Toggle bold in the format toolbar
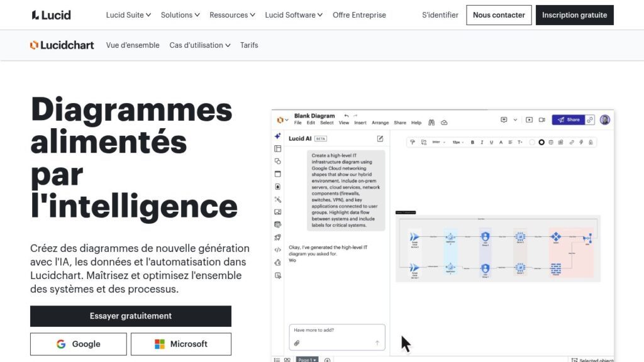The height and width of the screenshot is (362, 644). 472,142
